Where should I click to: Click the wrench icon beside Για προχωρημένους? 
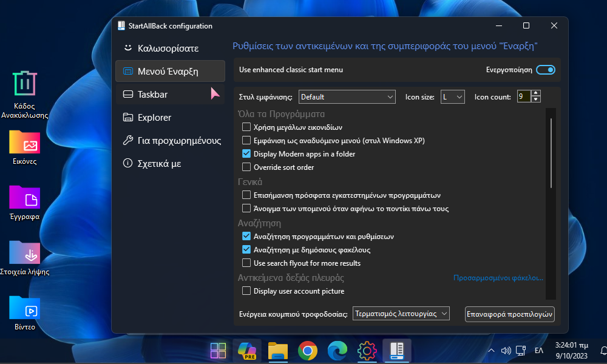tap(127, 140)
